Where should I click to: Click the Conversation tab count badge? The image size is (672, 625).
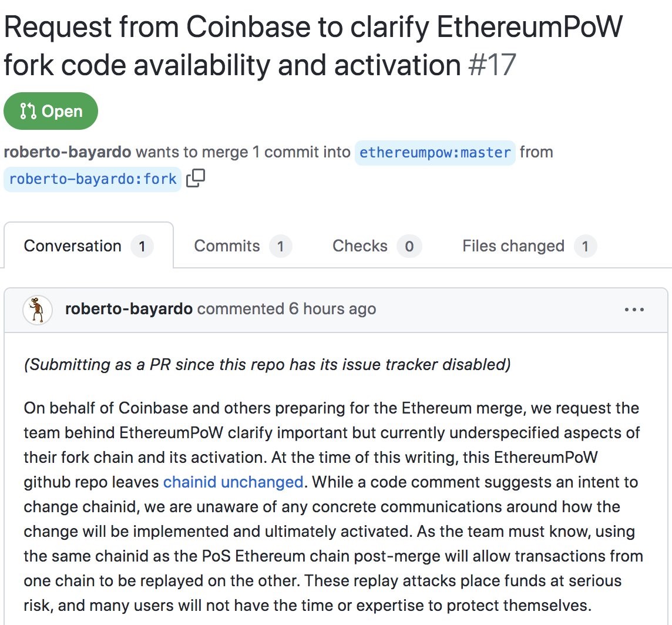[x=142, y=246]
